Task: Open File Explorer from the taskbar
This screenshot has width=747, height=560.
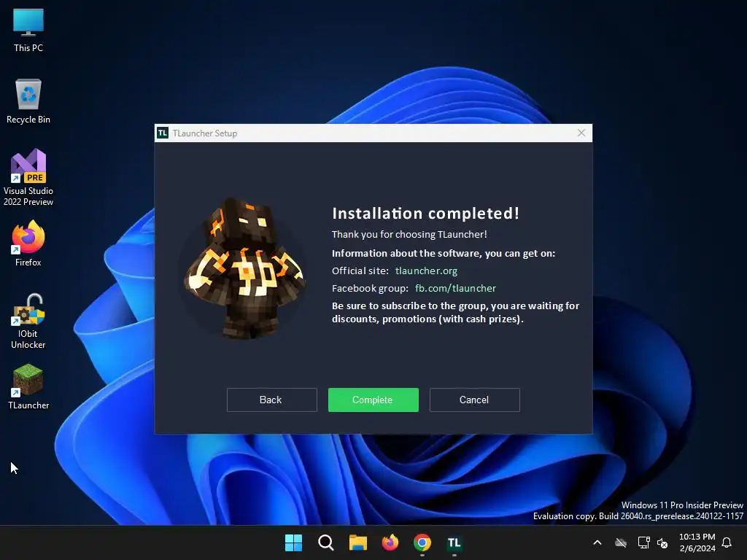Action: pyautogui.click(x=357, y=542)
